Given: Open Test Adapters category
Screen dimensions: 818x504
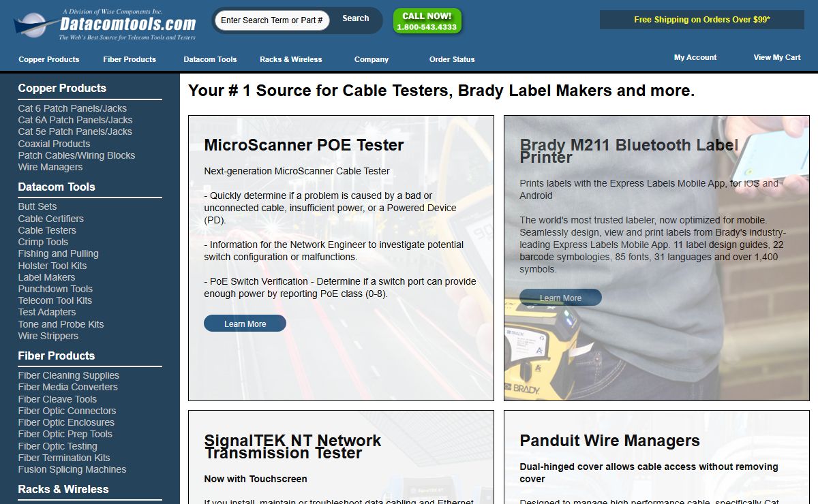Looking at the screenshot, I should pos(47,312).
